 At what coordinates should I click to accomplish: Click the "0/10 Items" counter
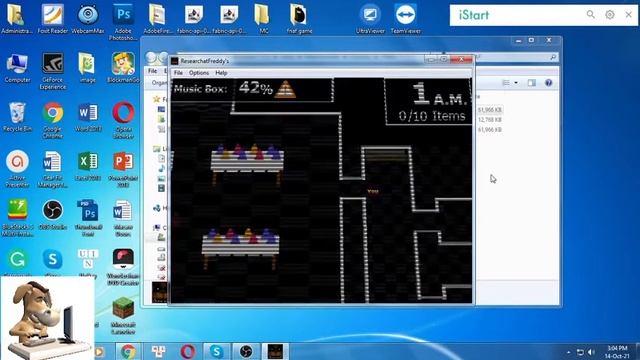[x=432, y=116]
